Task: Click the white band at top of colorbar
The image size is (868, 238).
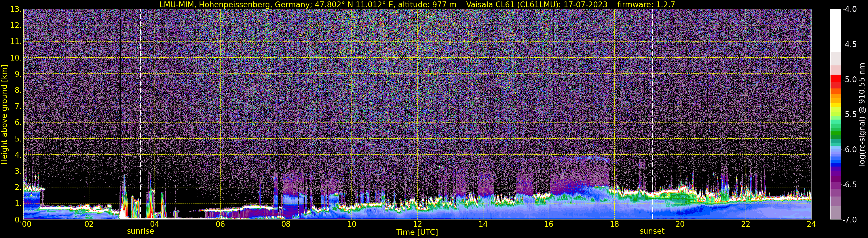Action: (x=835, y=30)
